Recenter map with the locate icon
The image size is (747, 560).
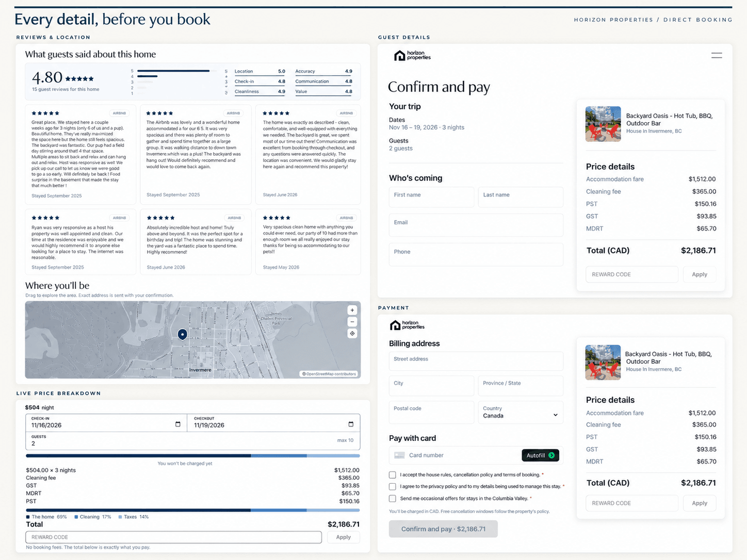point(352,334)
